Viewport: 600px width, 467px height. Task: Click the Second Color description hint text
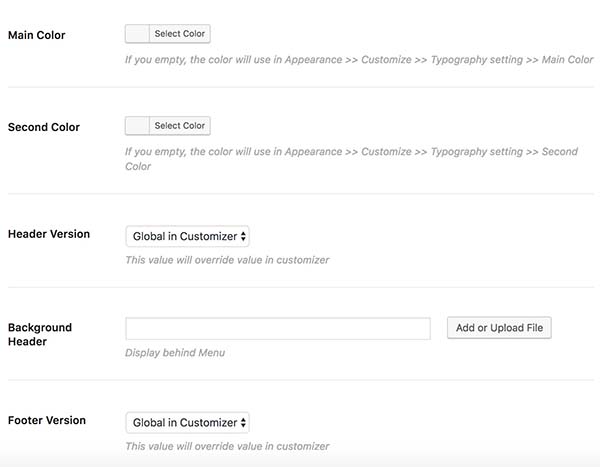[351, 159]
